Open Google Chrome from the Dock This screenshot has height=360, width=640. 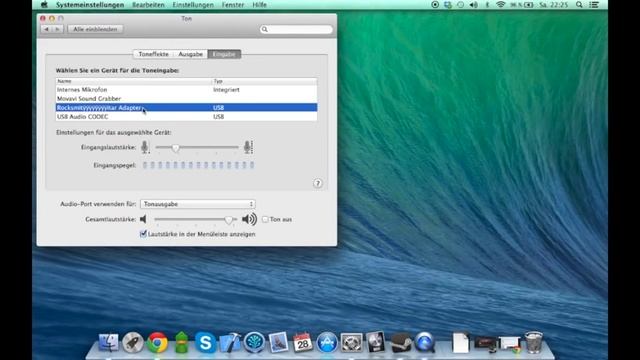tap(157, 342)
